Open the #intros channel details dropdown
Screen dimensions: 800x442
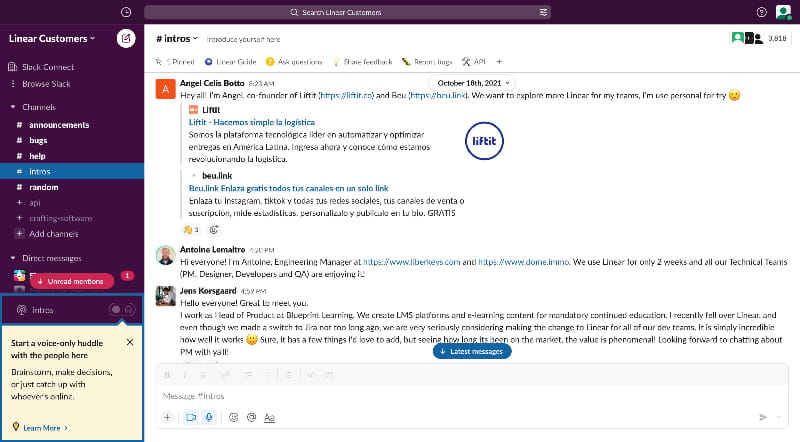click(x=177, y=38)
